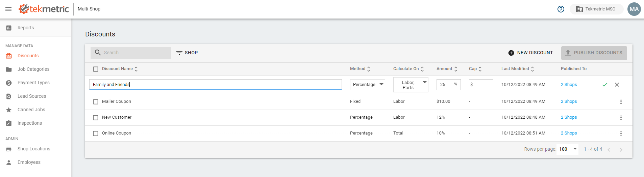
Task: Go to next page of discounts
Action: 621,149
